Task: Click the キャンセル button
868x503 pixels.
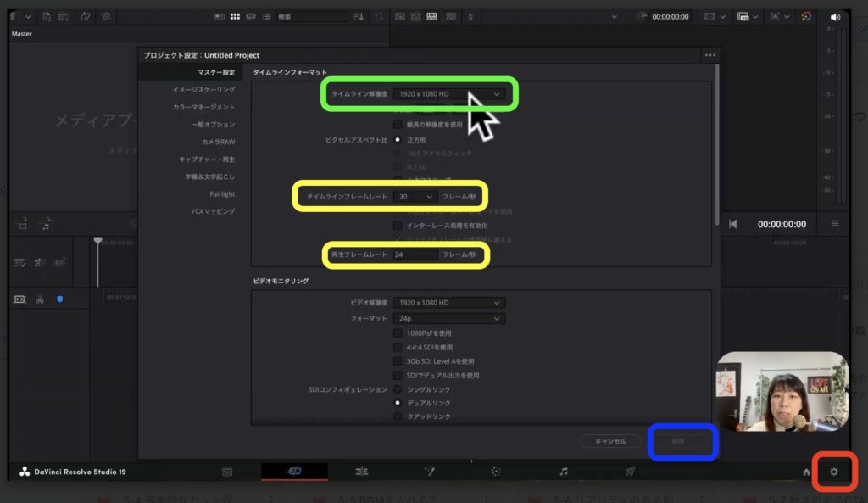Action: 609,441
